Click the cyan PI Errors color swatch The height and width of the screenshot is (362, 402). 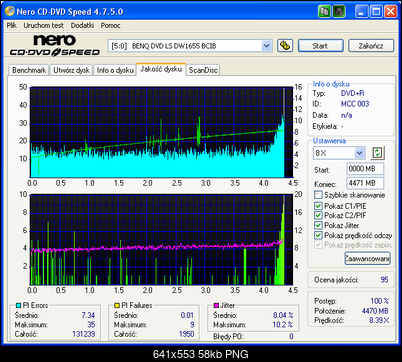pos(18,305)
